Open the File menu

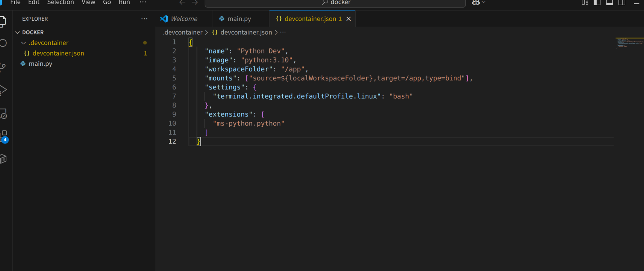(15, 3)
